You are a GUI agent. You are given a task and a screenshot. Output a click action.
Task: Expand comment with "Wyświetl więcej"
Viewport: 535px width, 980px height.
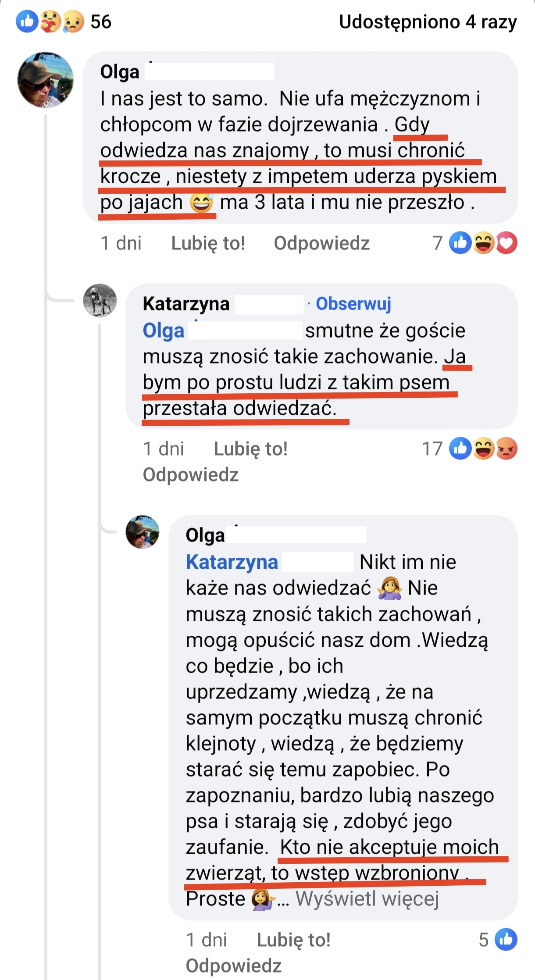[367, 898]
